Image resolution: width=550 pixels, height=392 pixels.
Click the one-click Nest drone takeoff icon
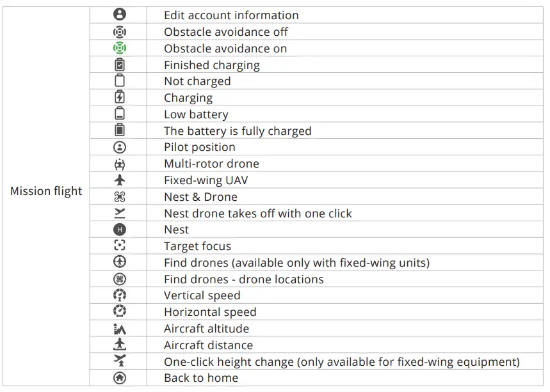(x=119, y=213)
